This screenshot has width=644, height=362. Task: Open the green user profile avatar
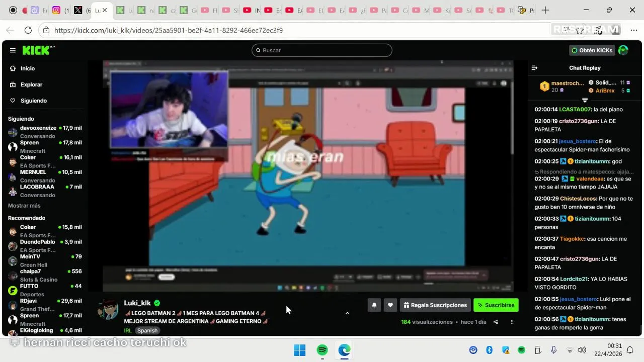tap(623, 50)
